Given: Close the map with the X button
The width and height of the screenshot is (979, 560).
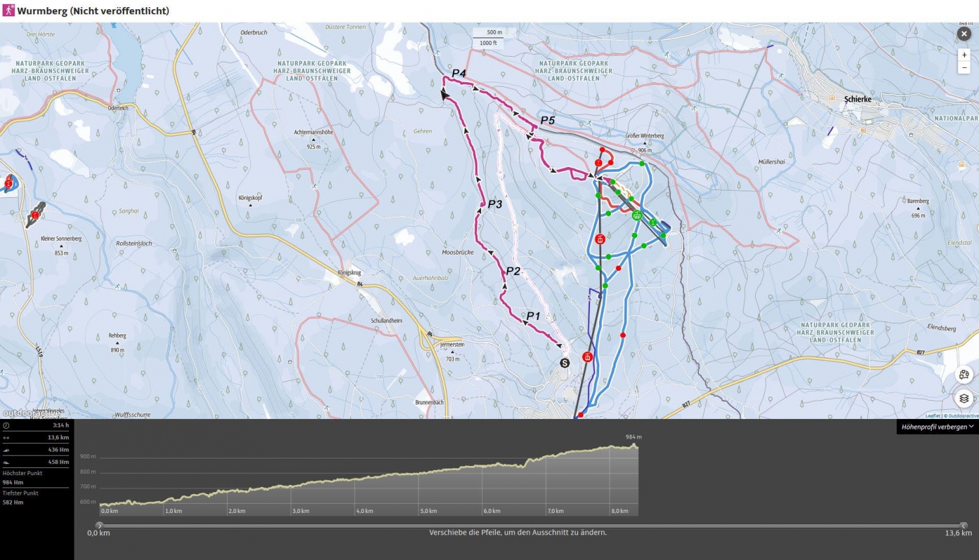Looking at the screenshot, I should pyautogui.click(x=964, y=34).
